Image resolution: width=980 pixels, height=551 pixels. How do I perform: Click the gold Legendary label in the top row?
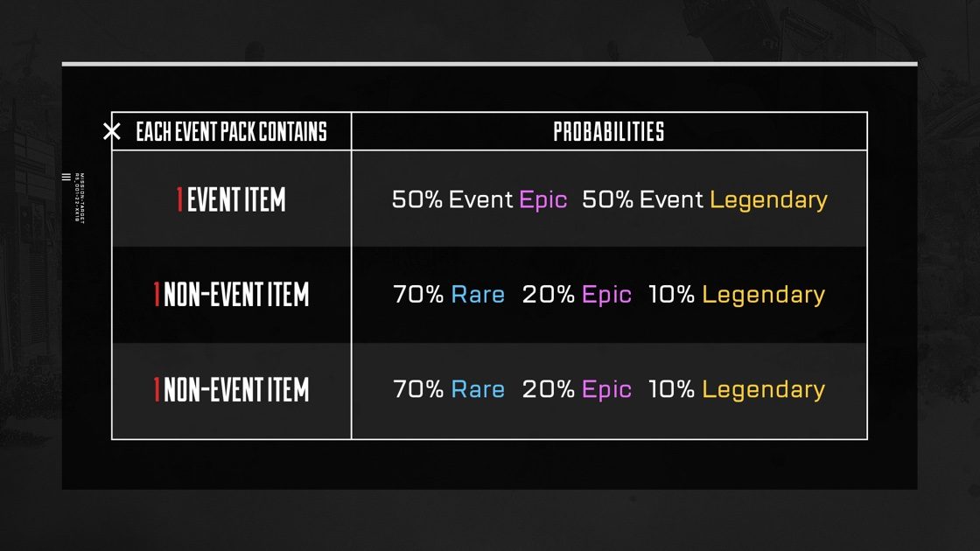pyautogui.click(x=768, y=199)
